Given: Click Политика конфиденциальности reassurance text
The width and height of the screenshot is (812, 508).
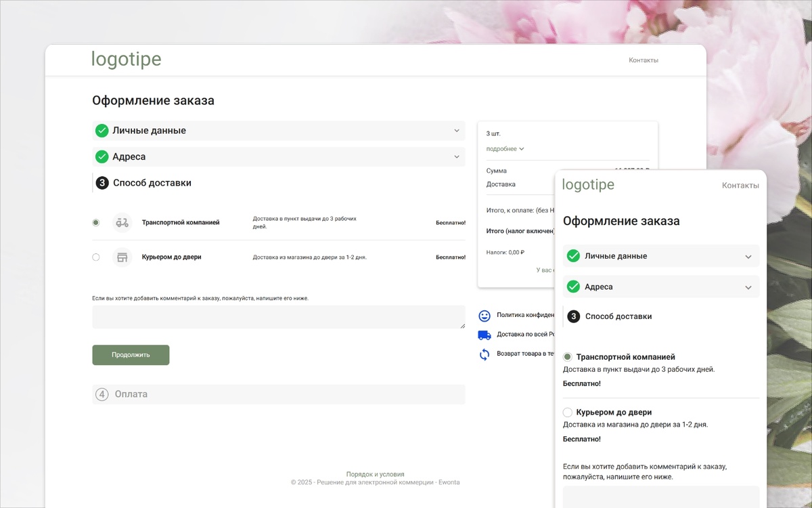Looking at the screenshot, I should 525,315.
